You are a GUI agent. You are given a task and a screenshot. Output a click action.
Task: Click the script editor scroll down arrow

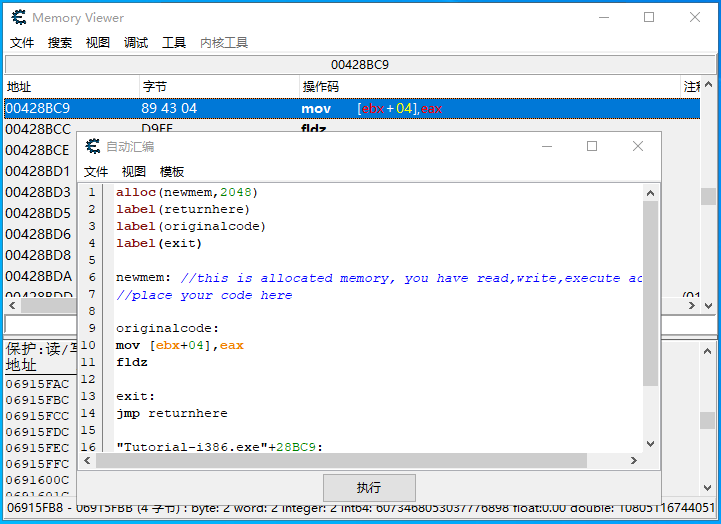(x=650, y=444)
